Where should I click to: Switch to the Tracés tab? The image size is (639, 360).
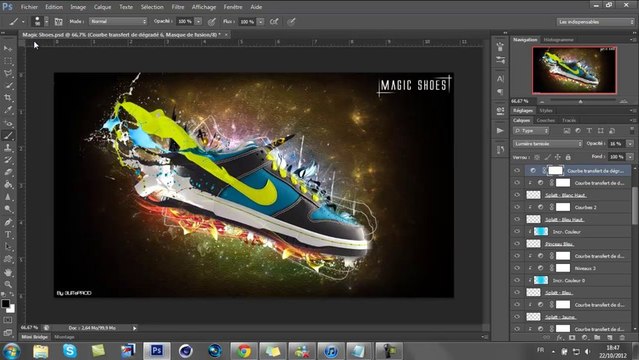(x=569, y=120)
